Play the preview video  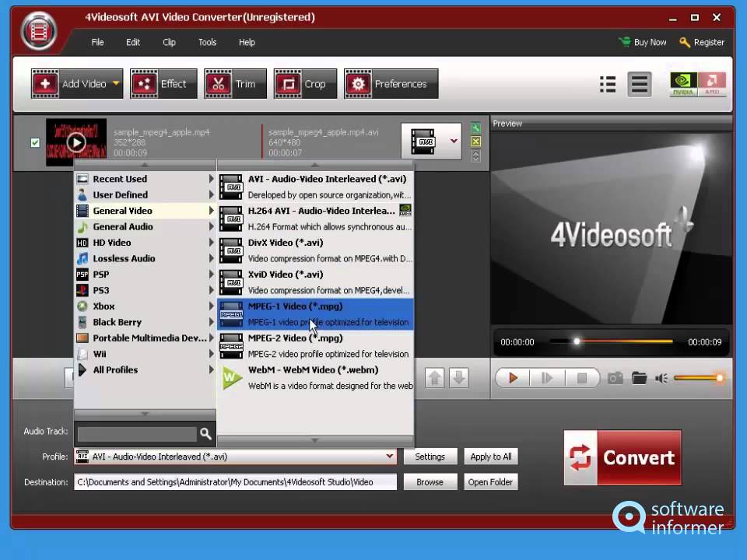(513, 378)
